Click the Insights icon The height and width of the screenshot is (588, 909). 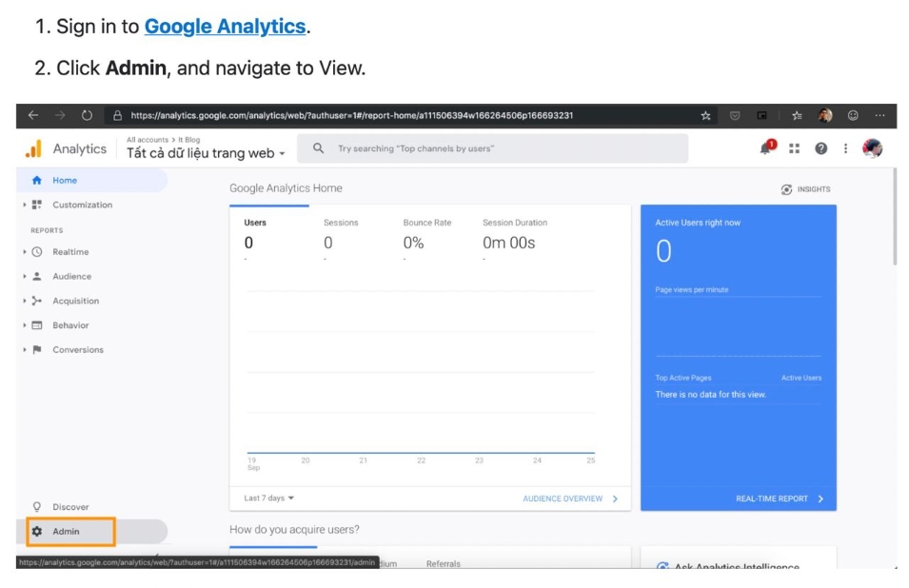pos(786,189)
